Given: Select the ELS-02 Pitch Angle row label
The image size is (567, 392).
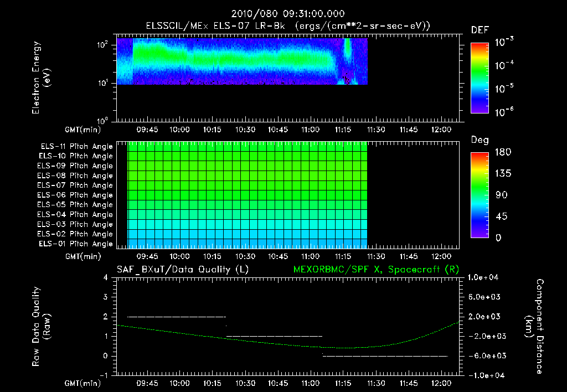Looking at the screenshot, I should [x=75, y=234].
